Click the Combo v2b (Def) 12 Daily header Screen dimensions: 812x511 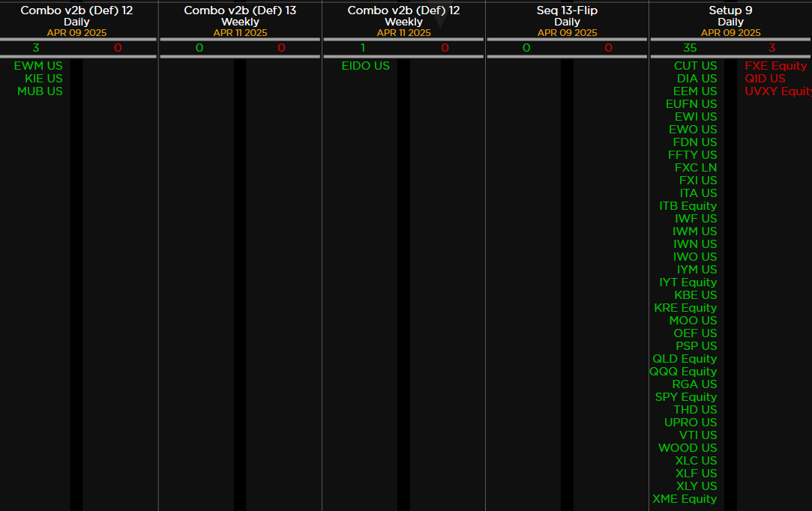click(76, 16)
